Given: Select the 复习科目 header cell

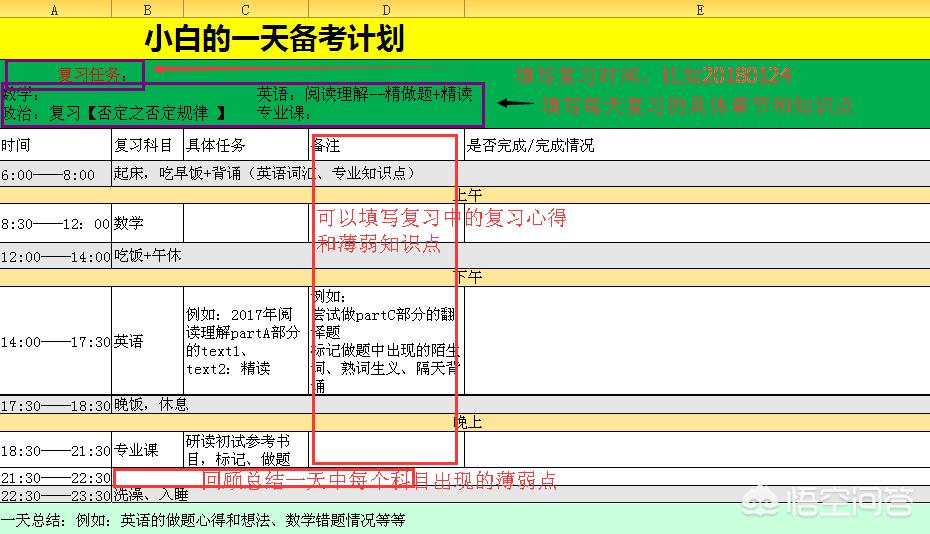Looking at the screenshot, I should [148, 145].
